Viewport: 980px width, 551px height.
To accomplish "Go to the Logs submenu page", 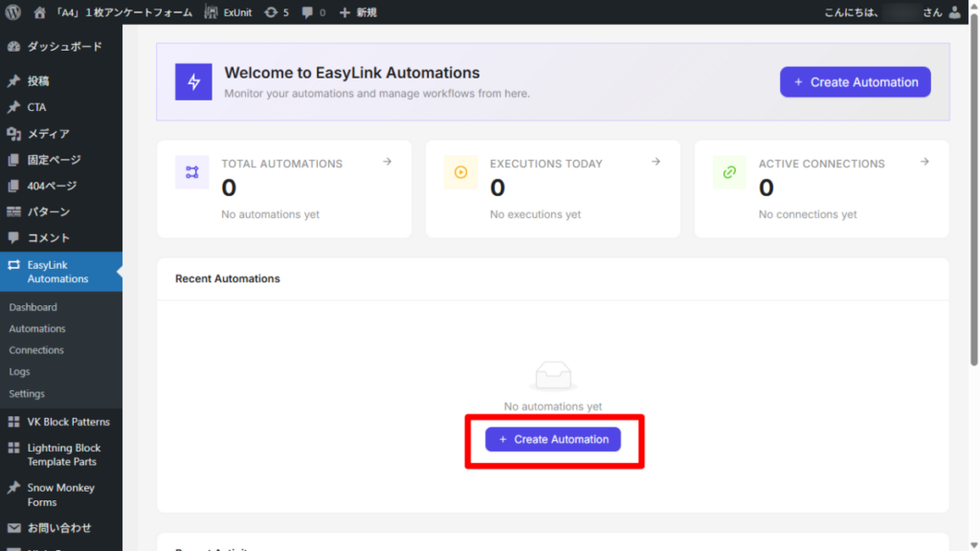I will tap(19, 372).
